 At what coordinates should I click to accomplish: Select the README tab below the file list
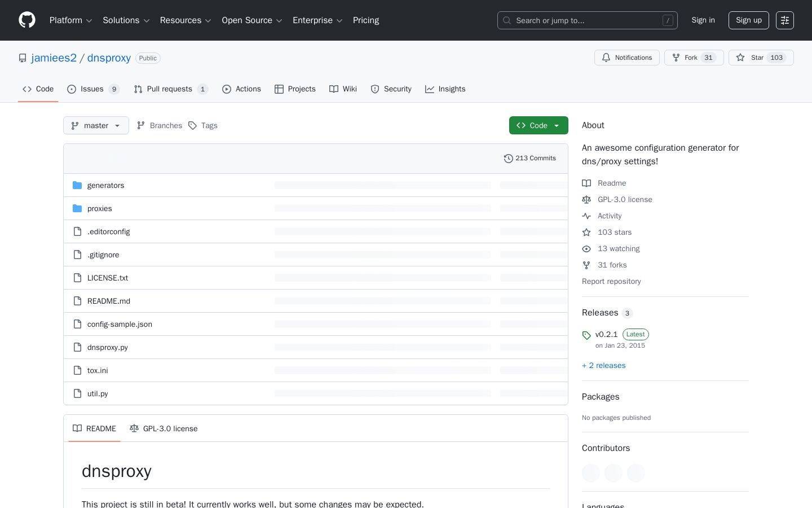click(94, 428)
